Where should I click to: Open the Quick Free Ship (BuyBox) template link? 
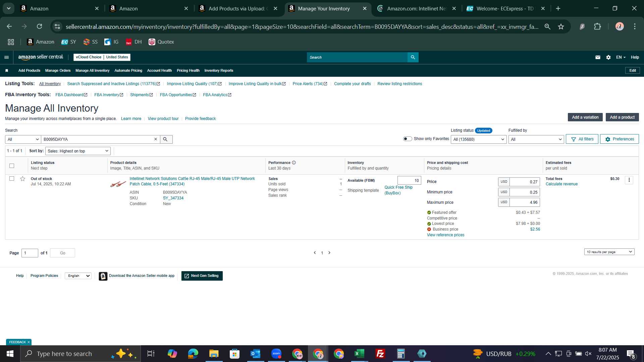tap(398, 190)
